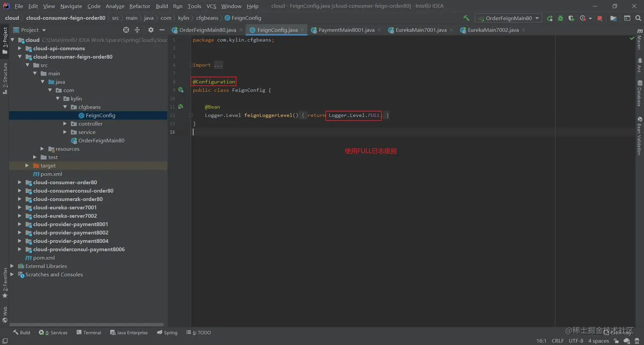Expand the cloud-eureka-server7001 module
Viewport: 644px width, 345px height.
(x=20, y=208)
